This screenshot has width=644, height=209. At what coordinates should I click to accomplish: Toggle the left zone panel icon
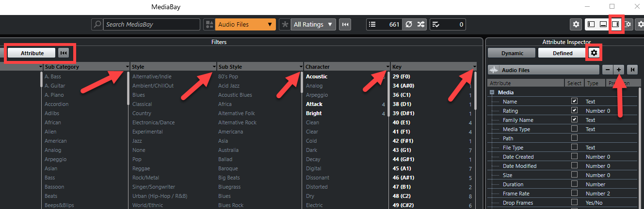[591, 24]
